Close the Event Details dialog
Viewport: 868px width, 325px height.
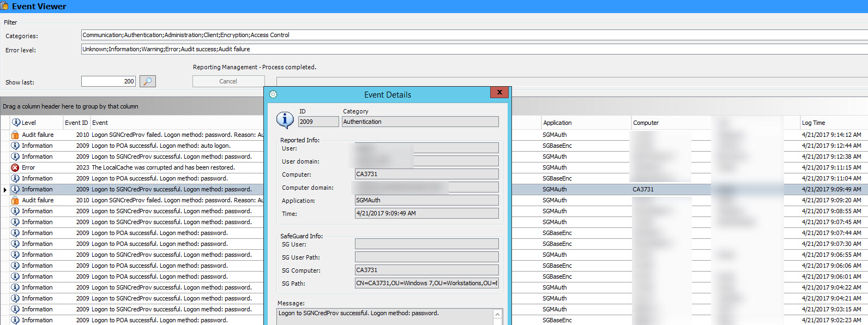point(499,92)
